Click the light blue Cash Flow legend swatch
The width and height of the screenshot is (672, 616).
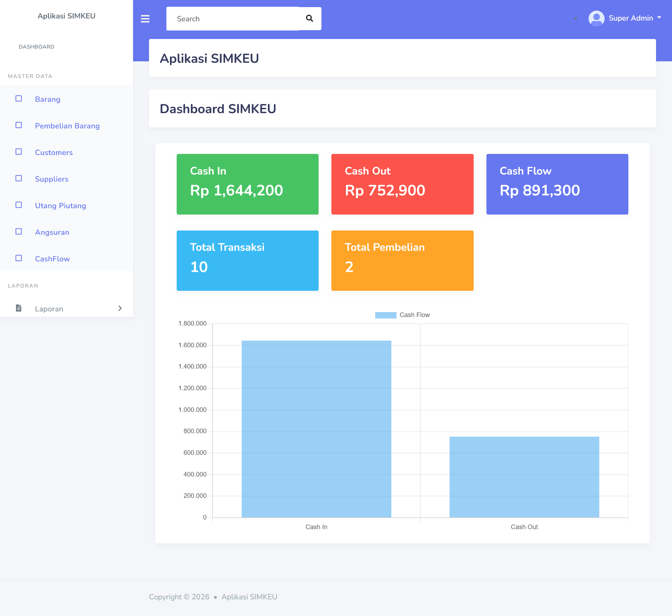point(385,315)
